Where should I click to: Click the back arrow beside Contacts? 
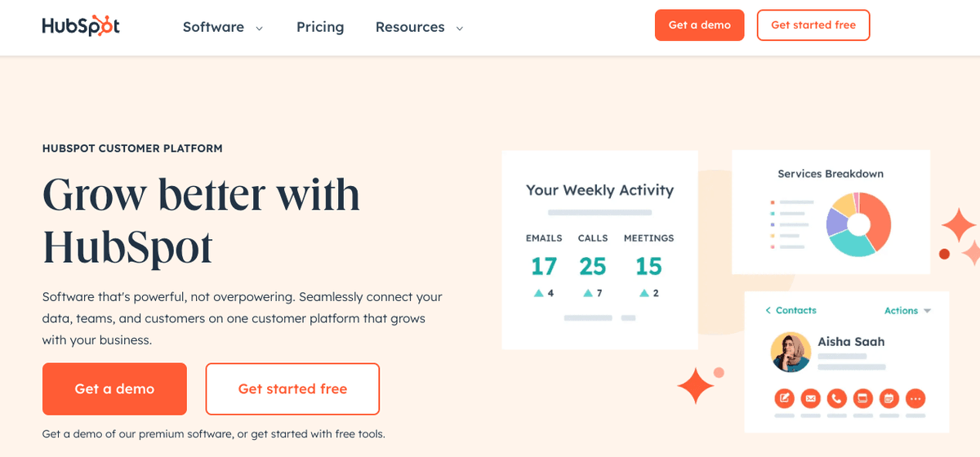pos(768,311)
